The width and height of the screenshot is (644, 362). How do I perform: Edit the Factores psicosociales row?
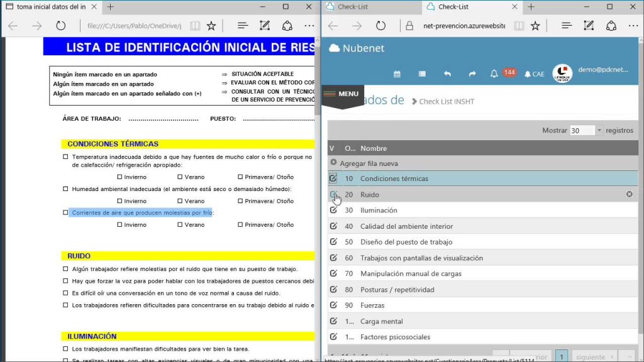(333, 337)
